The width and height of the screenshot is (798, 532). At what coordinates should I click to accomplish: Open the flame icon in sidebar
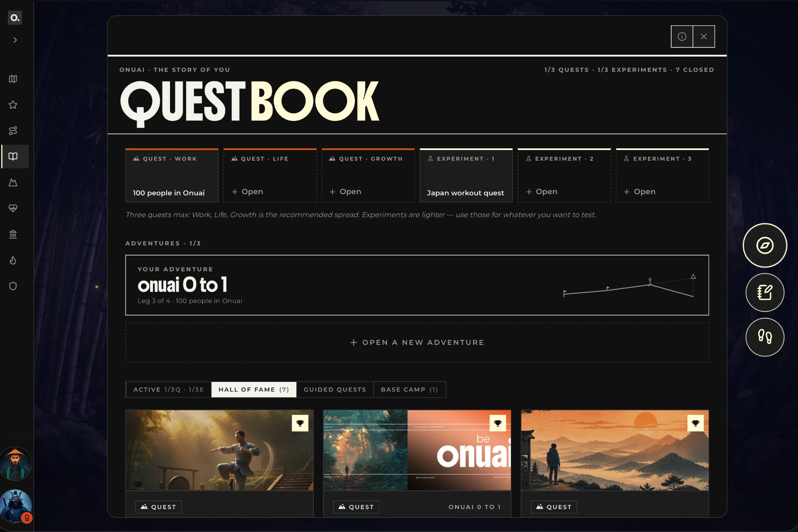pos(13,260)
